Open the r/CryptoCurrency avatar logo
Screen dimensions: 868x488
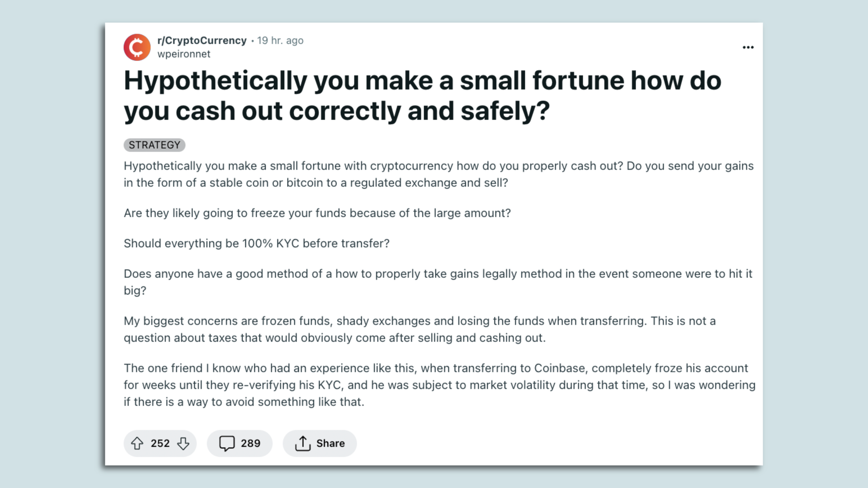pyautogui.click(x=137, y=47)
